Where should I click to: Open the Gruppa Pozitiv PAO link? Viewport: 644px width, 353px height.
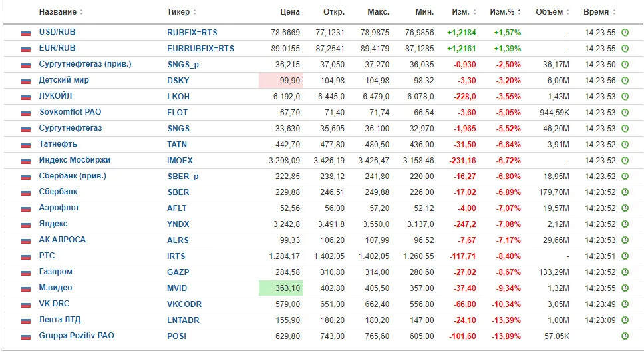pos(77,335)
